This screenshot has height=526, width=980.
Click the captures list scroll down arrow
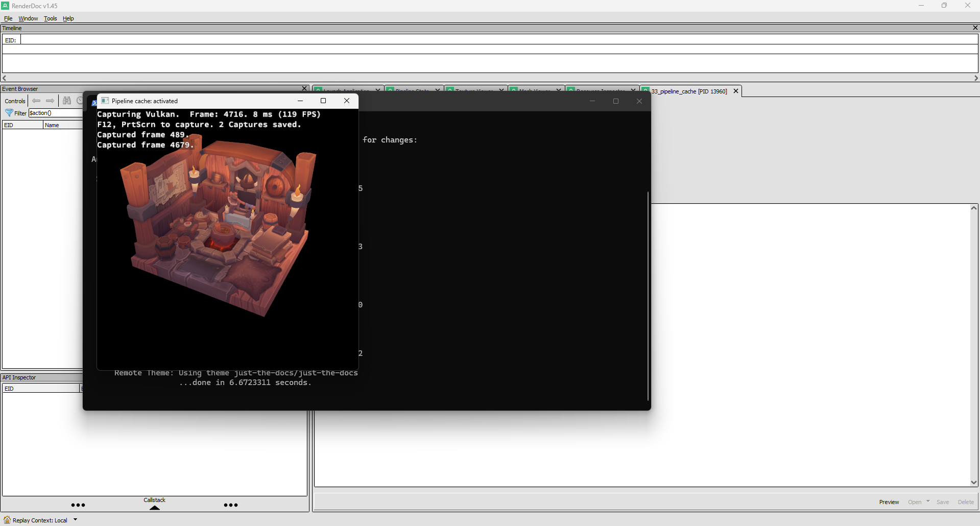(974, 482)
